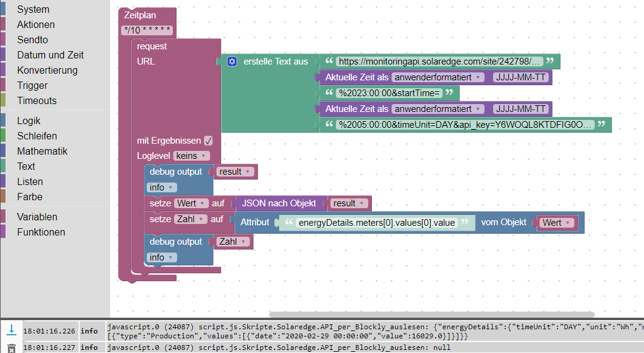Click log entry timestamp 18:01:16.227
644x353 pixels.
pyautogui.click(x=49, y=348)
